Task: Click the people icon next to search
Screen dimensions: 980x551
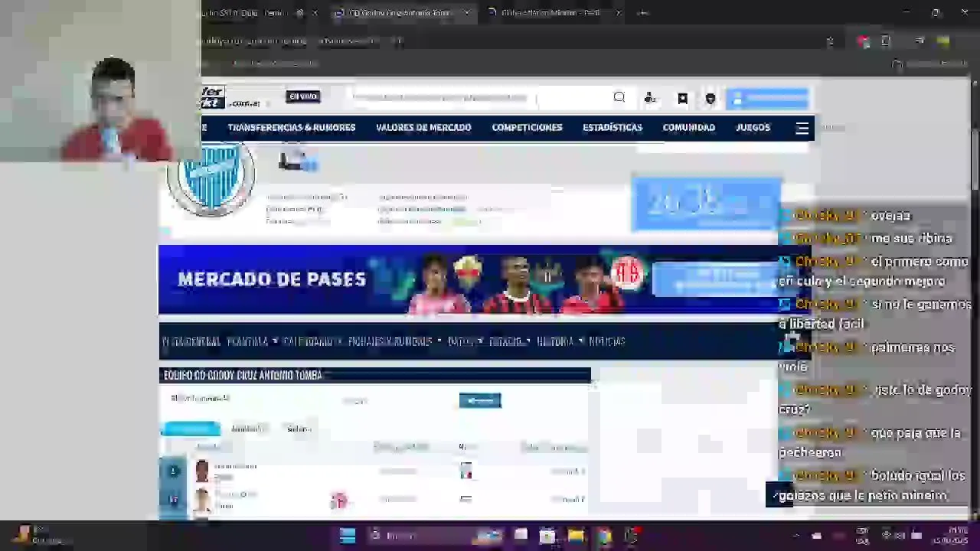Action: tap(650, 97)
